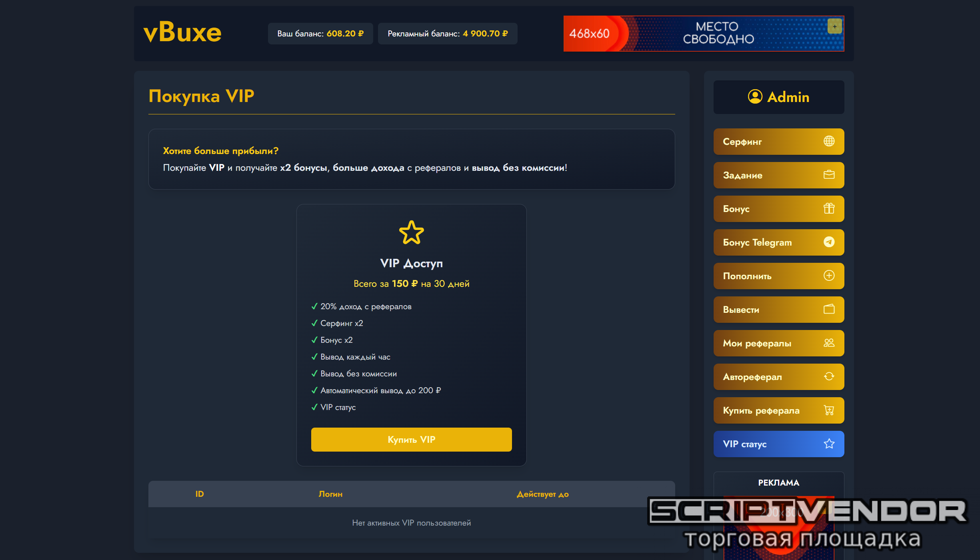
Task: Click the gift icon on Бонус
Action: 829,208
